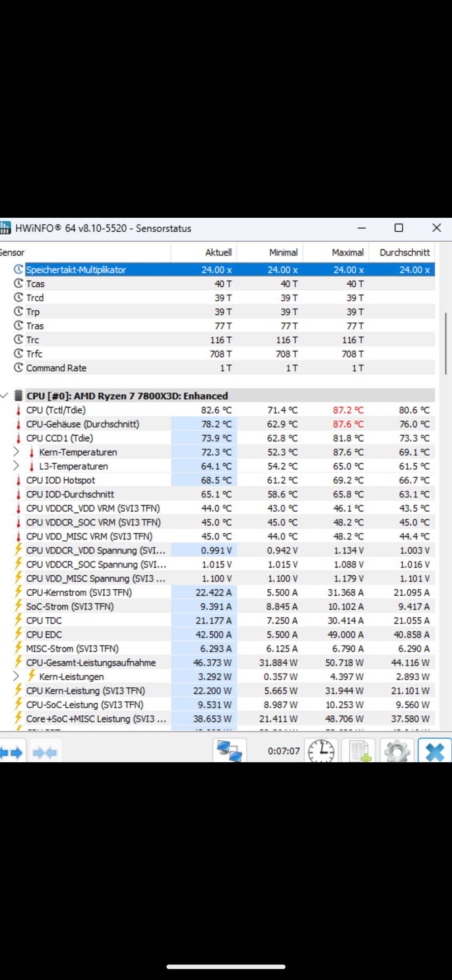Click the Aktuell column header
The width and height of the screenshot is (452, 980).
pos(204,252)
